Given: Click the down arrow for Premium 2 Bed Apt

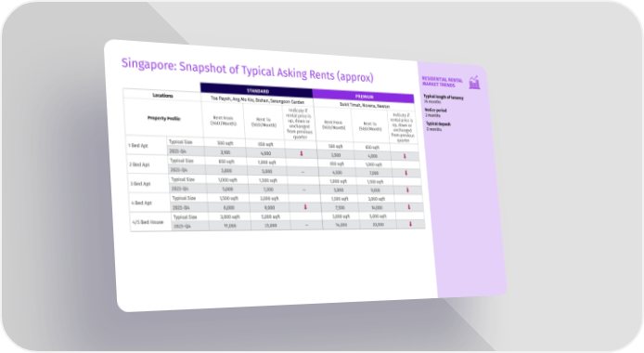Looking at the screenshot, I should [406, 173].
